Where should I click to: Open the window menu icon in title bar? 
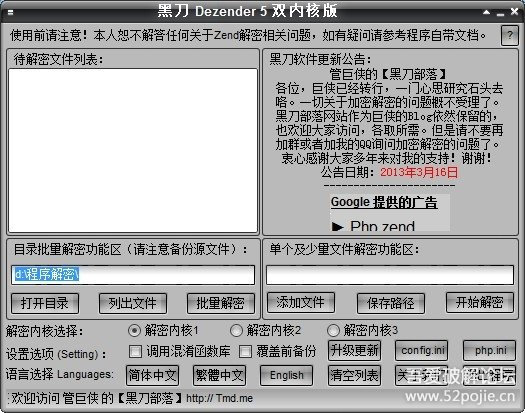pyautogui.click(x=11, y=13)
